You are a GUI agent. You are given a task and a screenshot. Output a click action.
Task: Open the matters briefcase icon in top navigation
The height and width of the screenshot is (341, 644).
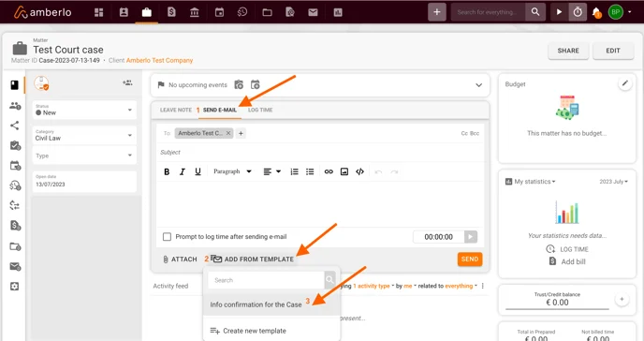pos(147,12)
